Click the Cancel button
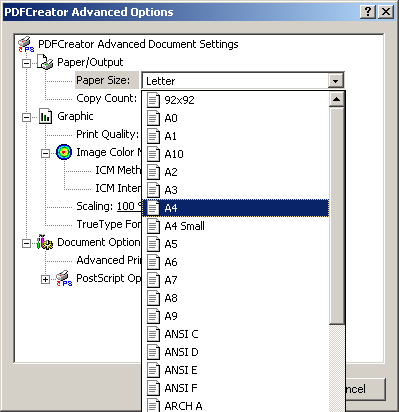The width and height of the screenshot is (399, 412). coord(365,389)
